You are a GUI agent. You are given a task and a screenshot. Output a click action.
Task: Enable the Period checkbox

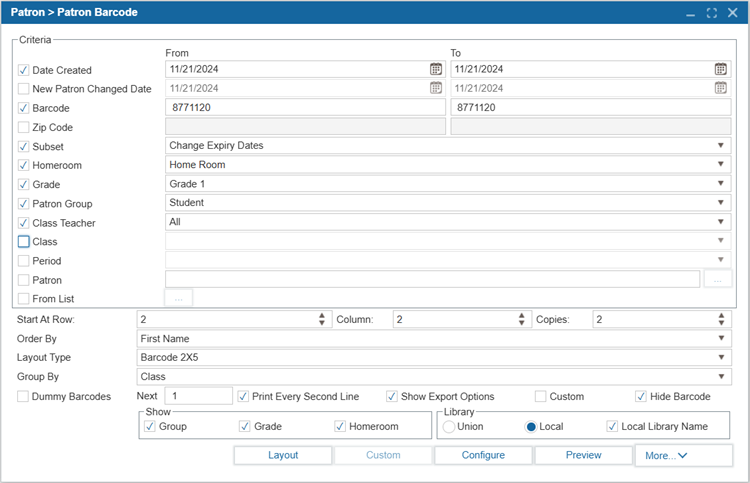23,261
